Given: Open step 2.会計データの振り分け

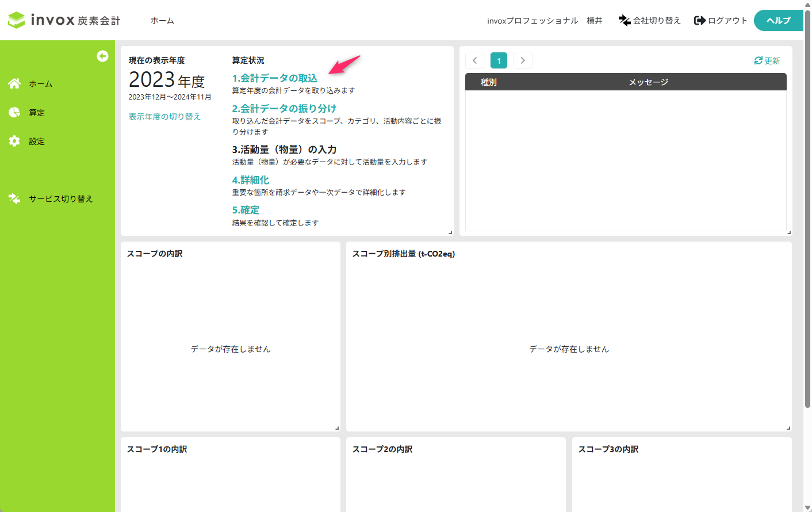Looking at the screenshot, I should tap(284, 109).
